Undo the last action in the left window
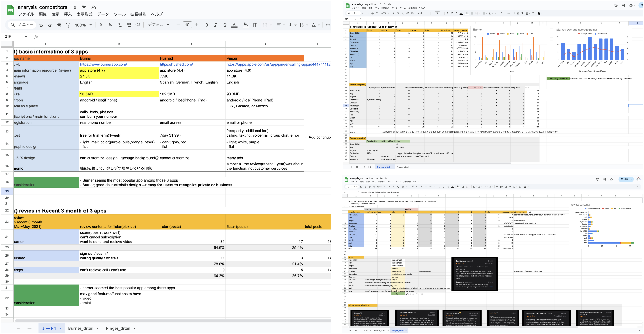This screenshot has height=334, width=644. click(41, 25)
